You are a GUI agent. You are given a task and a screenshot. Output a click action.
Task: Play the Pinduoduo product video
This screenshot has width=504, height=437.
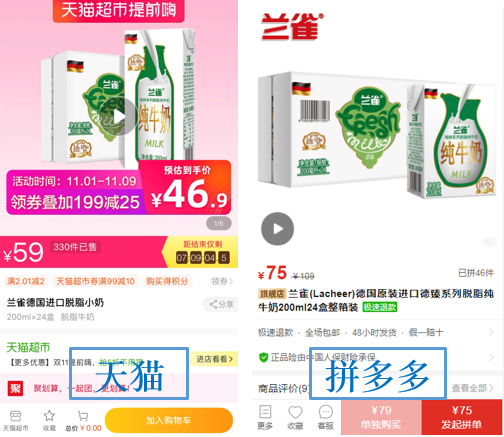pos(277,229)
